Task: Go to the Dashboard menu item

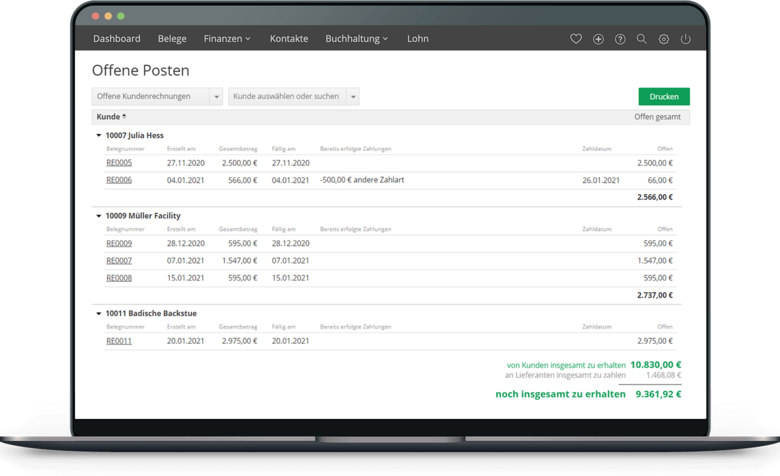Action: [x=117, y=39]
